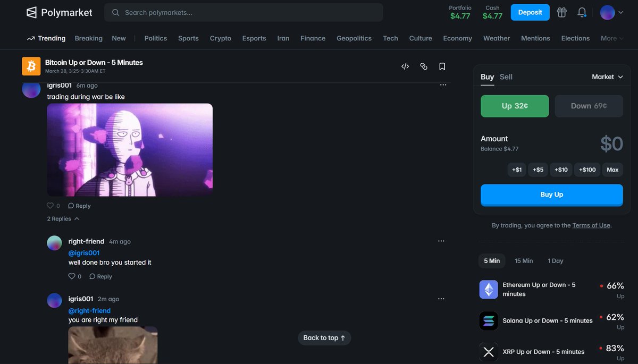The height and width of the screenshot is (364, 638).
Task: Open the notifications bell
Action: point(582,12)
